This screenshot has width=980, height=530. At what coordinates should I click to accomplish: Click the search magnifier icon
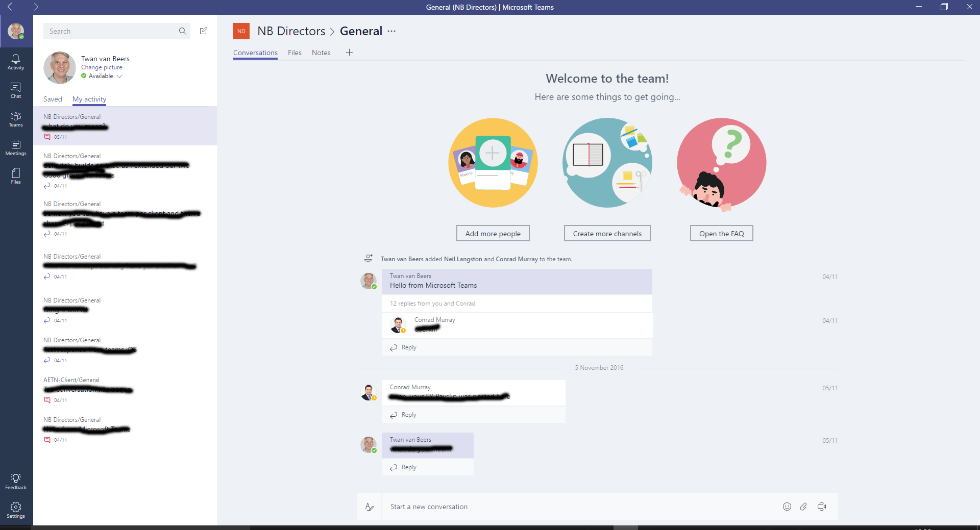pyautogui.click(x=182, y=31)
